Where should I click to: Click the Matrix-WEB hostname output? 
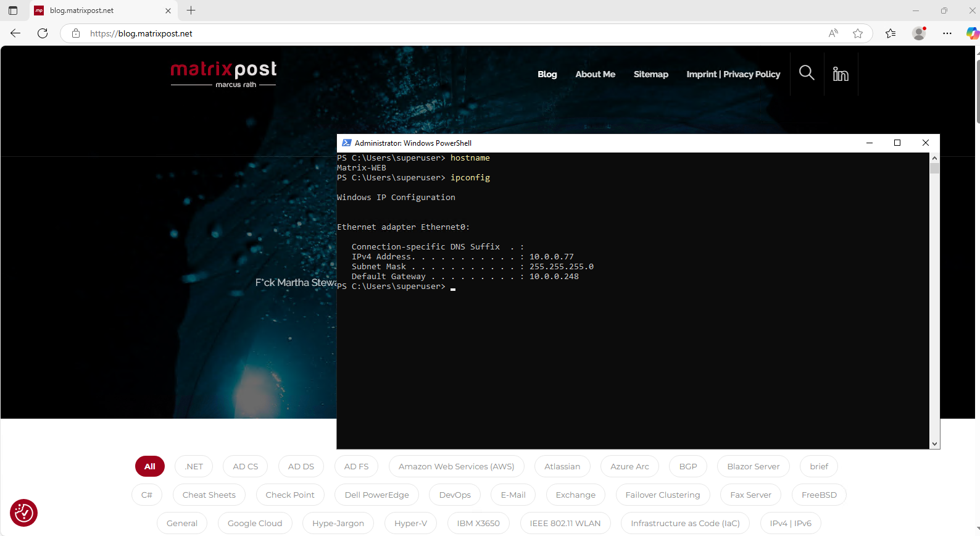[362, 168]
